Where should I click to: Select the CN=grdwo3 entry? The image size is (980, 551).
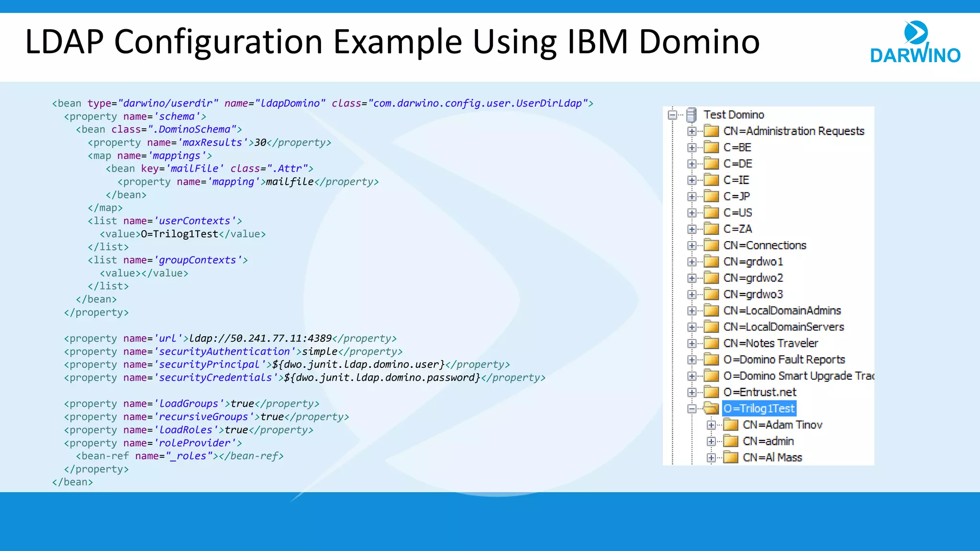753,294
